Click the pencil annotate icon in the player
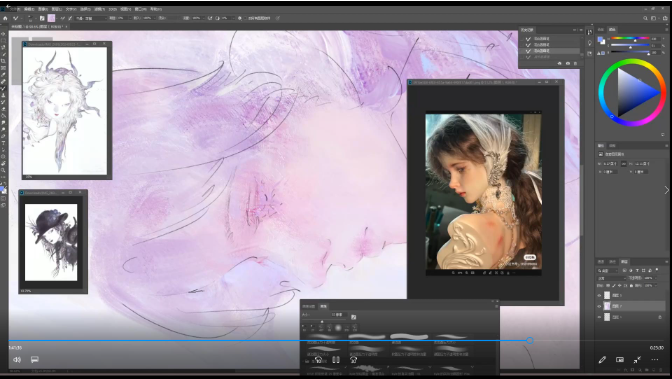 tap(602, 360)
